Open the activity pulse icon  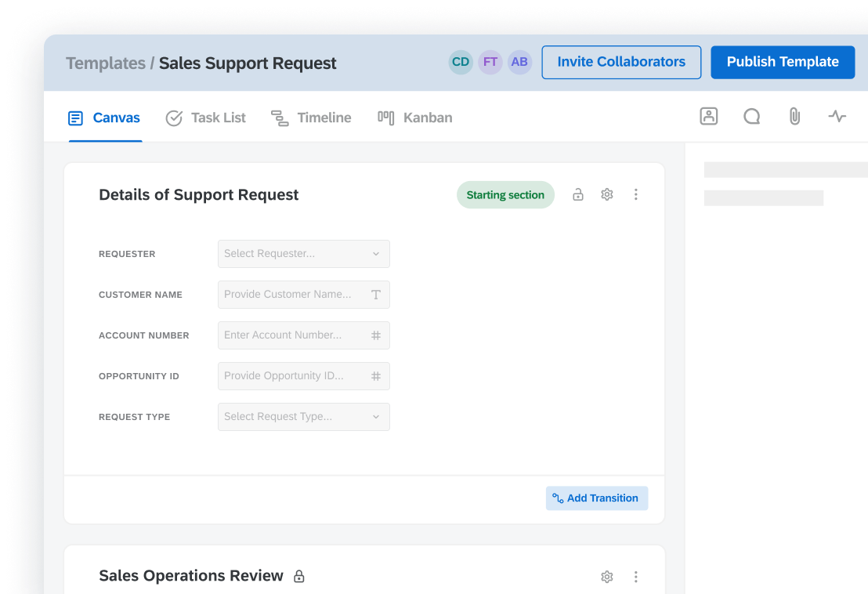837,117
